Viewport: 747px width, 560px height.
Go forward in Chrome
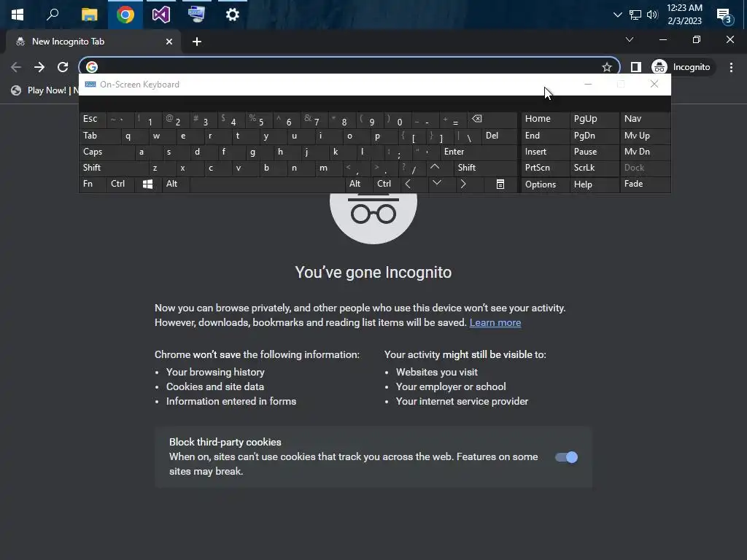[x=39, y=67]
